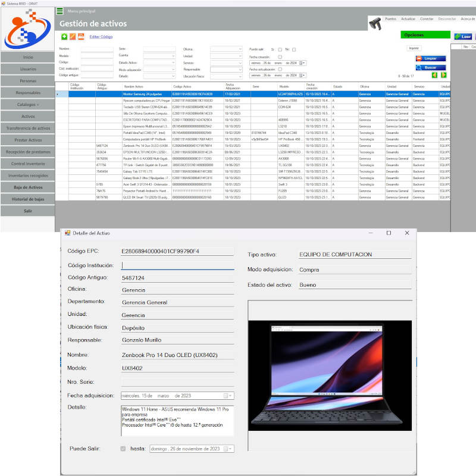Click the RFID handheld reader icon
Viewport: 476px width, 476px height.
click(x=375, y=24)
